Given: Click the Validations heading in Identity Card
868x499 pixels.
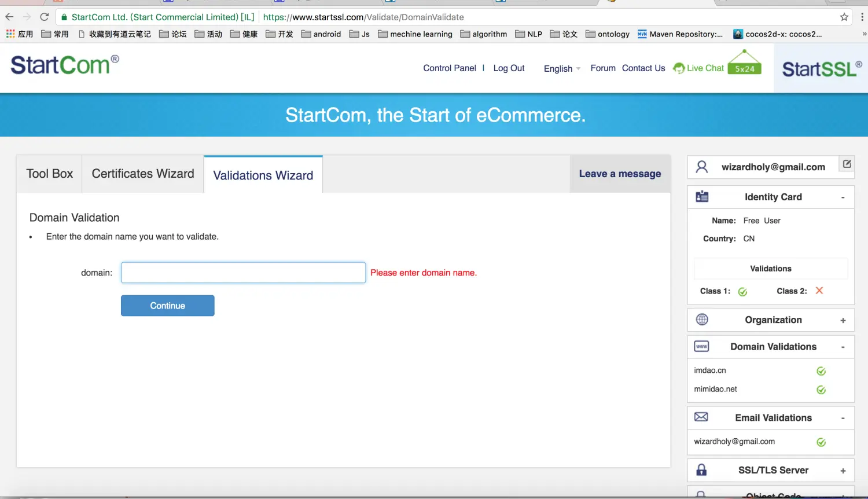Looking at the screenshot, I should pos(771,269).
